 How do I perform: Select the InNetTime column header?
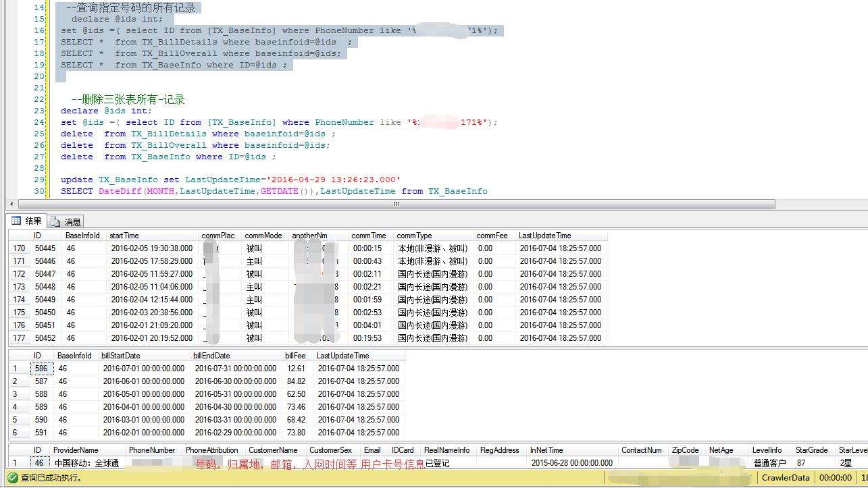point(546,450)
